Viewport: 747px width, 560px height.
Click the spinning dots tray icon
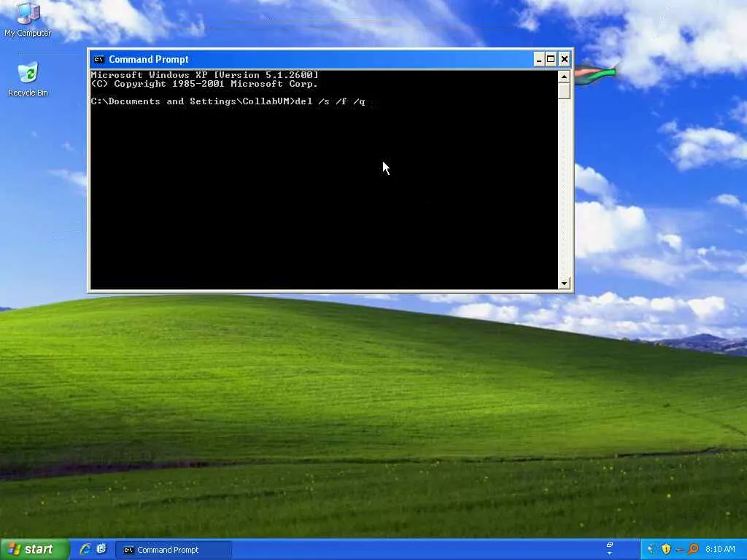(x=651, y=549)
